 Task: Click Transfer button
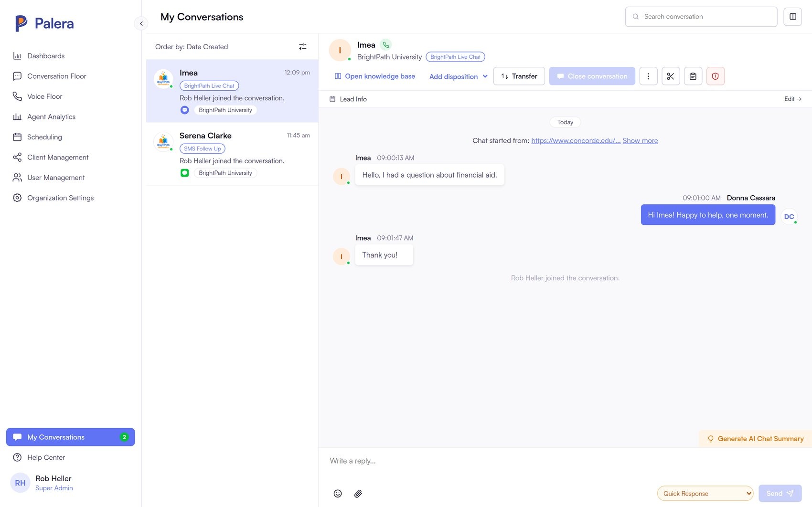pyautogui.click(x=519, y=76)
